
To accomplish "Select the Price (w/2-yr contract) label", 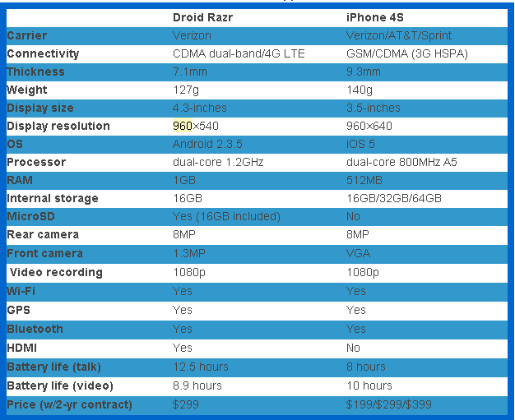I will click(69, 404).
